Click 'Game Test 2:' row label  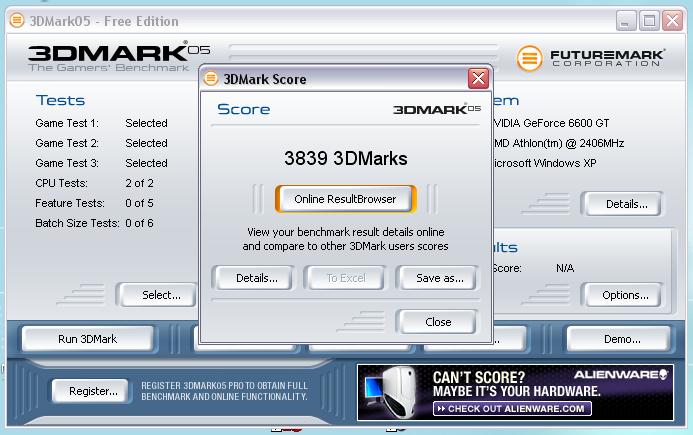pyautogui.click(x=67, y=143)
